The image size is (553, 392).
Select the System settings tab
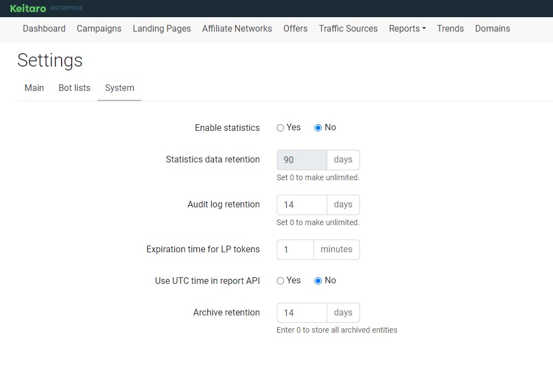120,88
